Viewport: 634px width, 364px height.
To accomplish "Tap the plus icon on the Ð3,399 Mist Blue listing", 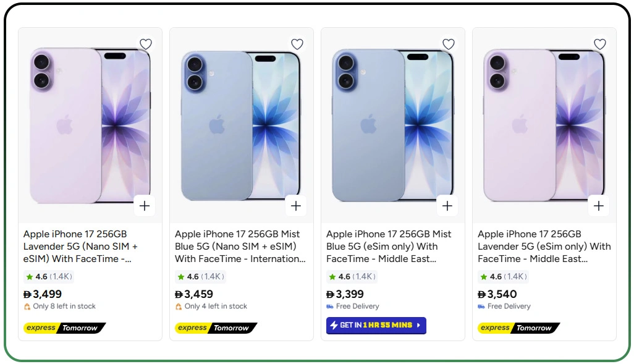I will pyautogui.click(x=447, y=205).
